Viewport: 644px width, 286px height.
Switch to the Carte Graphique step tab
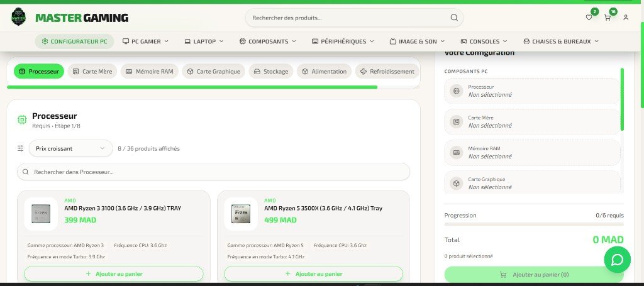[214, 72]
